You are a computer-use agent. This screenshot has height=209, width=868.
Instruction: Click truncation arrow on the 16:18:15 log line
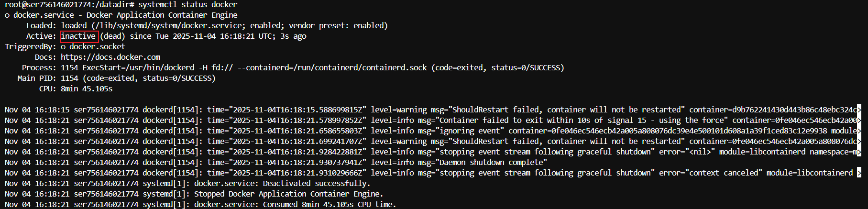[859, 110]
